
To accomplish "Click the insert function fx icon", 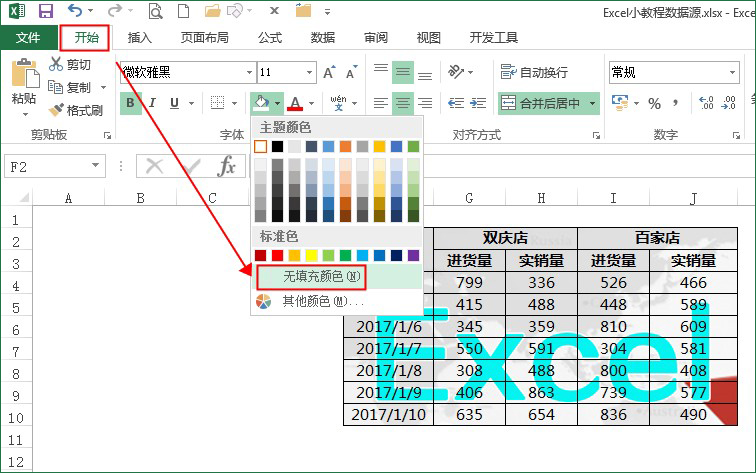I will click(x=226, y=166).
